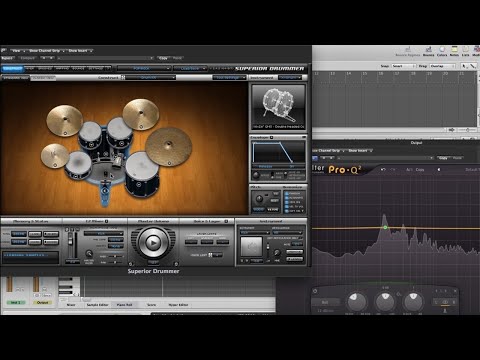This screenshot has height=360, width=480.
Task: Click Pro-Q 2 Q knob
Action: coord(413,301)
